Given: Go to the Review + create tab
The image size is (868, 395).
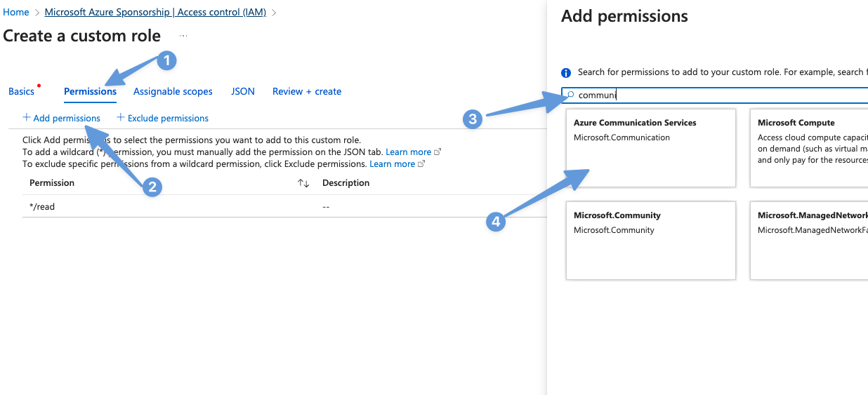Looking at the screenshot, I should point(307,91).
